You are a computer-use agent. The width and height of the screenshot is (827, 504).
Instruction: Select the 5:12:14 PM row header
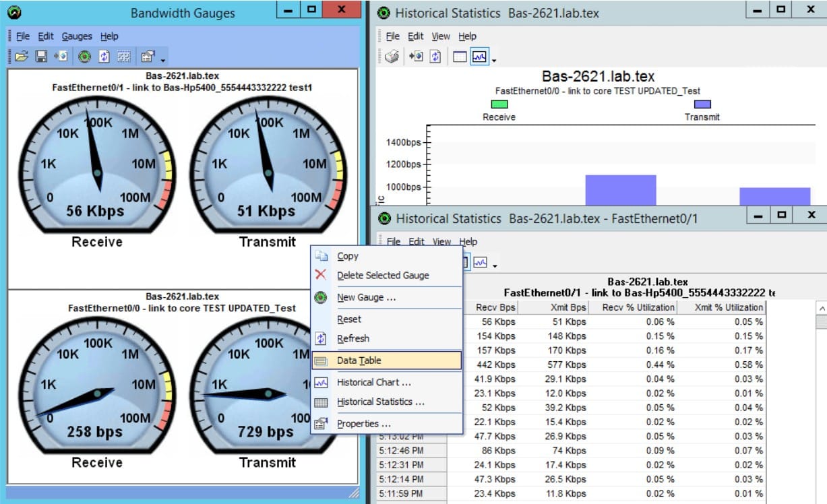[x=412, y=479]
